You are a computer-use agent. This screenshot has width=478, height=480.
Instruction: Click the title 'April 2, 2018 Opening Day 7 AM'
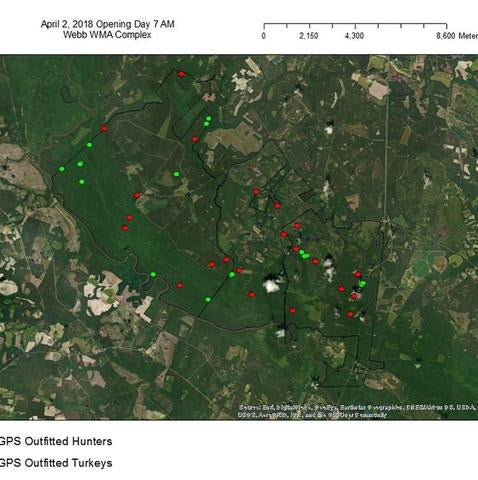click(107, 24)
